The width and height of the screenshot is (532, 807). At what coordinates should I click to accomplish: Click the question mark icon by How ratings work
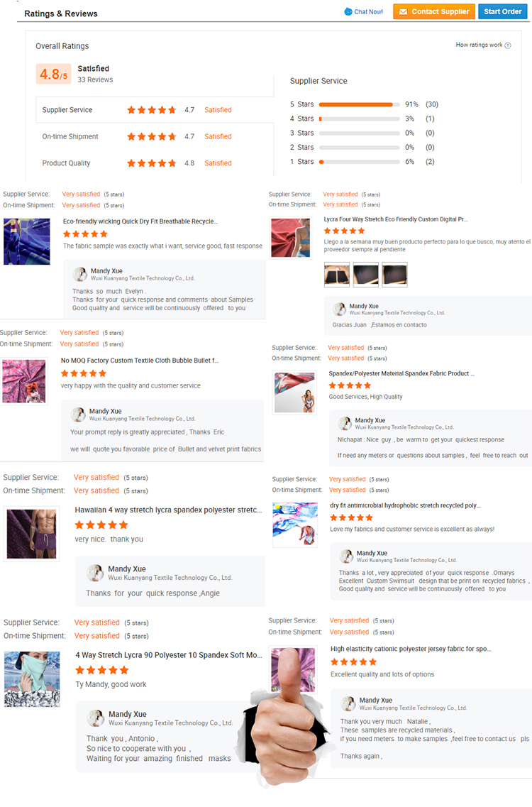point(508,45)
